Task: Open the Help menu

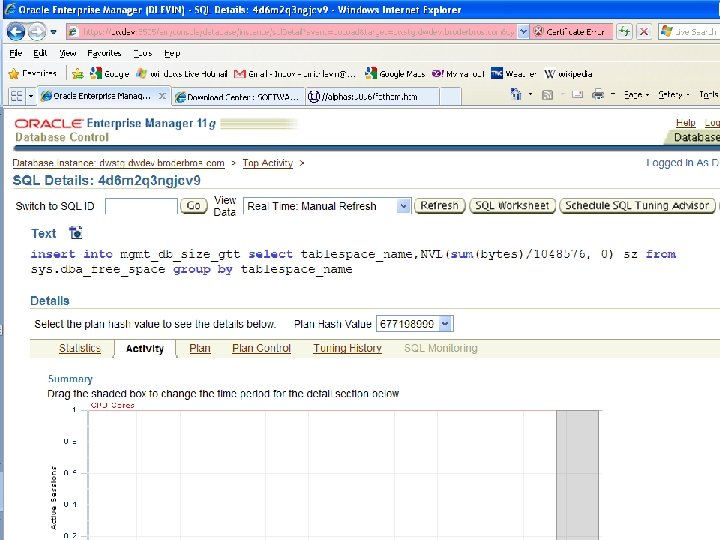Action: 172,53
